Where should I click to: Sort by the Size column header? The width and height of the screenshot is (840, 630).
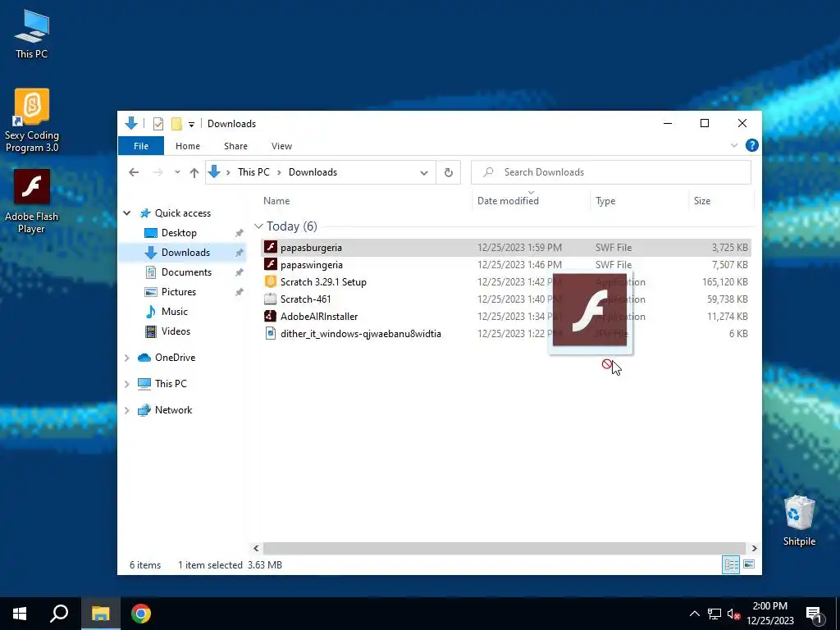point(702,201)
